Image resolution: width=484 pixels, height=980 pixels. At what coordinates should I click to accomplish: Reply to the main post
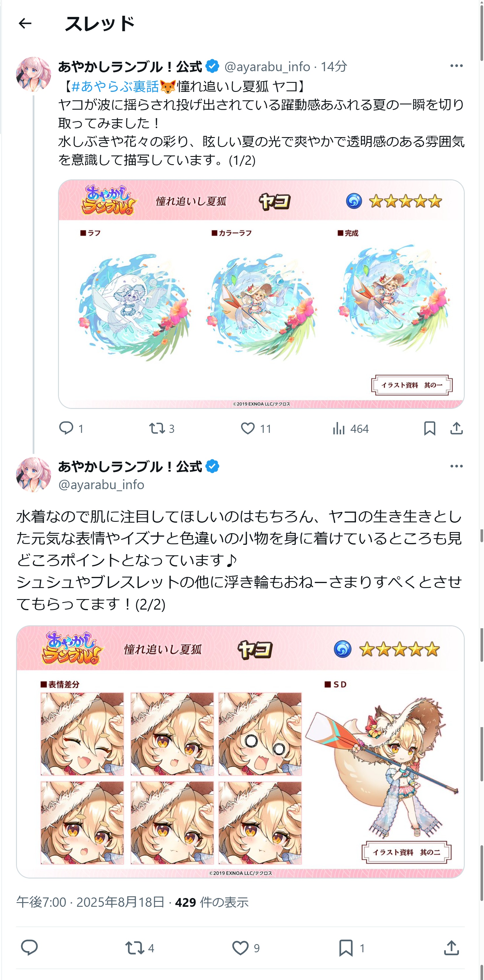point(29,948)
